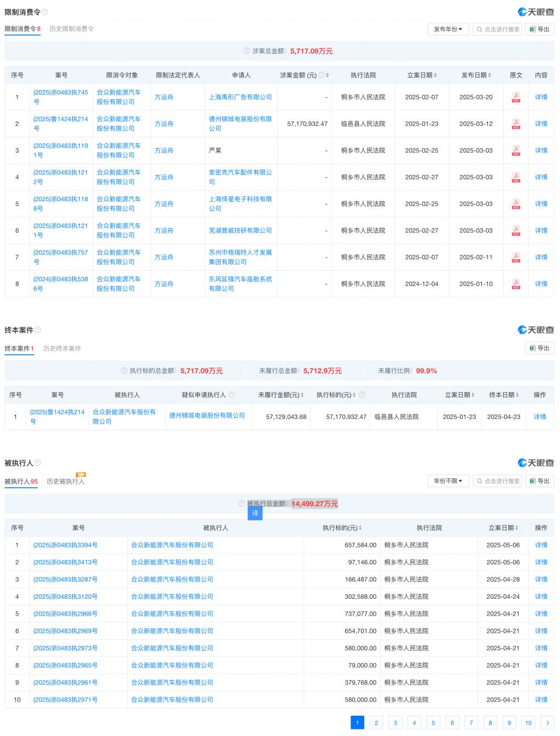Viewport: 560px width, 736px height.
Task: Go to page 5 of 被执行人
Action: pyautogui.click(x=433, y=722)
